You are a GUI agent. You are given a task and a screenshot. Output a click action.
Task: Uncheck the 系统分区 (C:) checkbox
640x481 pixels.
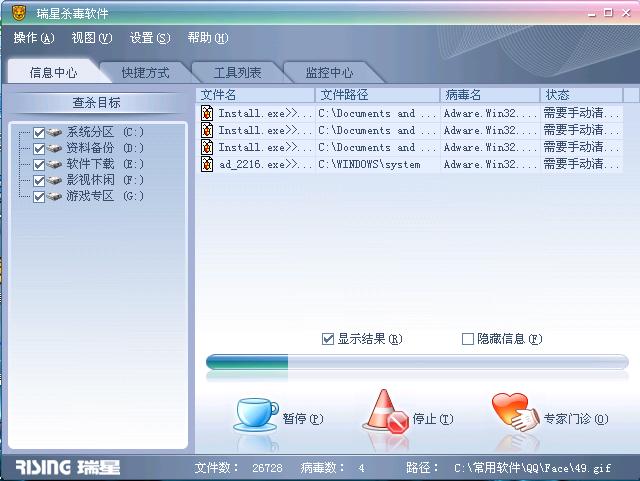point(39,133)
